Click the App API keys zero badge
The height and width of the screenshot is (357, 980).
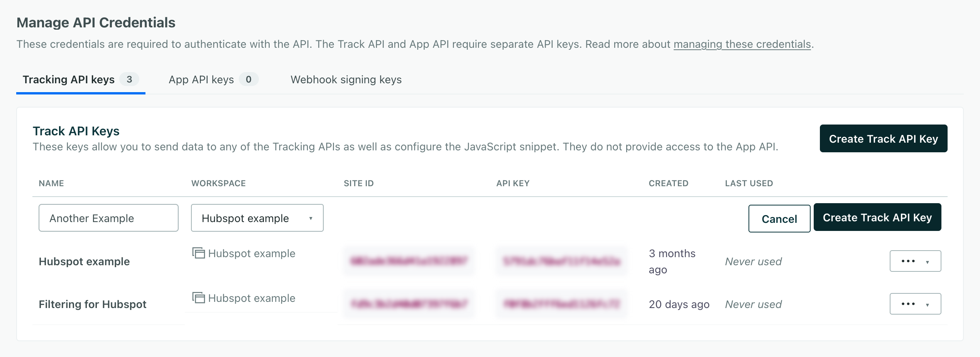(249, 79)
